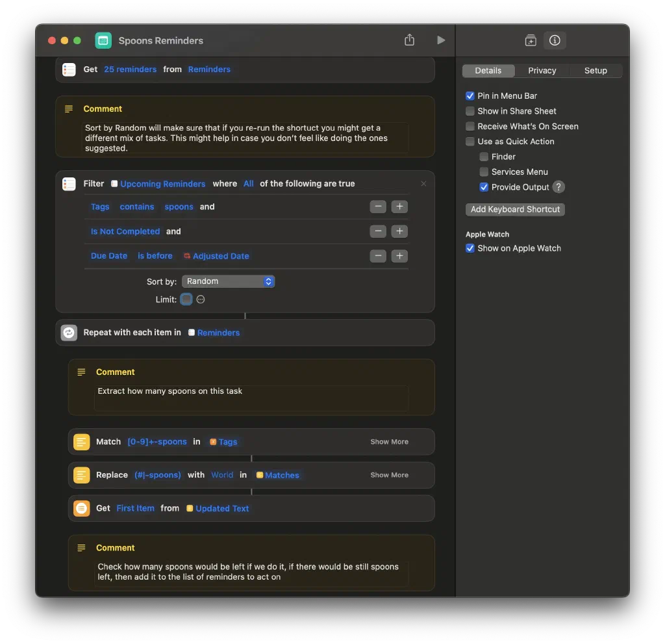The height and width of the screenshot is (644, 665).
Task: Click the Repeat action loop icon
Action: 69,333
